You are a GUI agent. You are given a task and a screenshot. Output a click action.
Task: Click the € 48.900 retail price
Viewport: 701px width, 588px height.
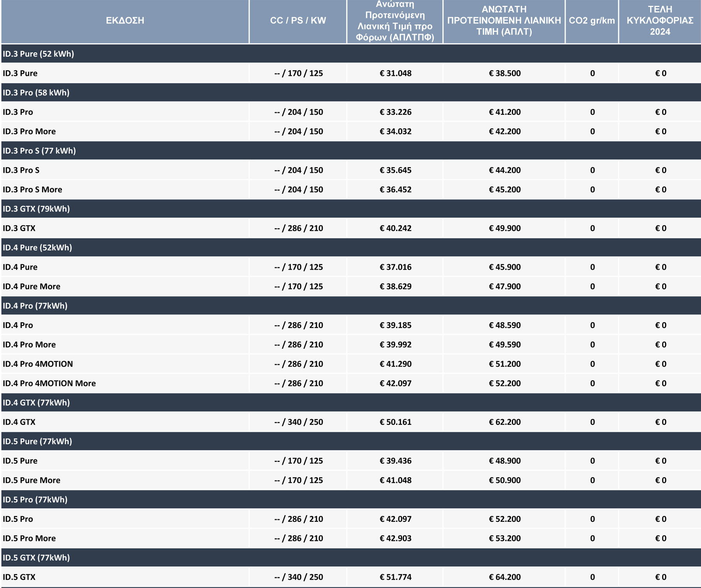pos(504,461)
